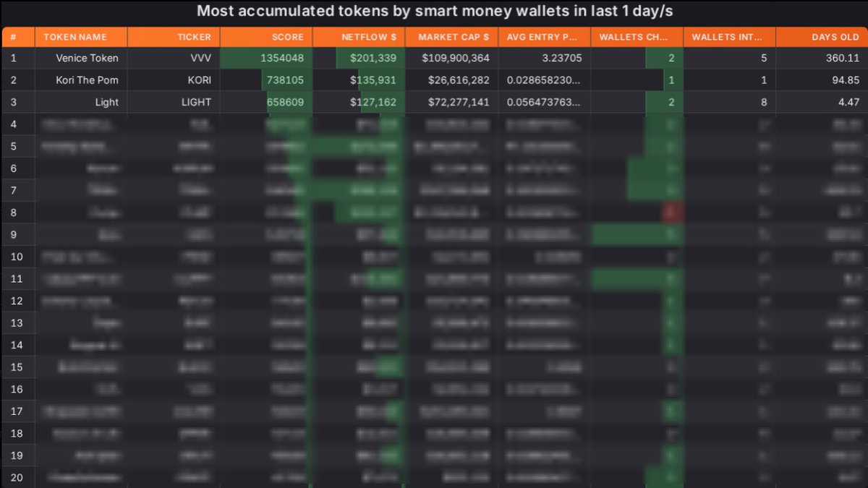Sort by the # column header
Viewport: 868px width, 488px height.
click(18, 37)
